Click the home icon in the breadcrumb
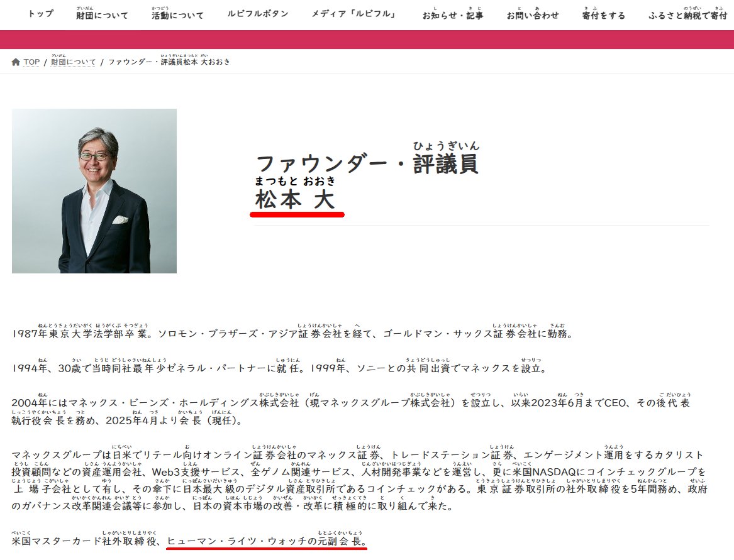Image resolution: width=734 pixels, height=560 pixels. coord(16,62)
